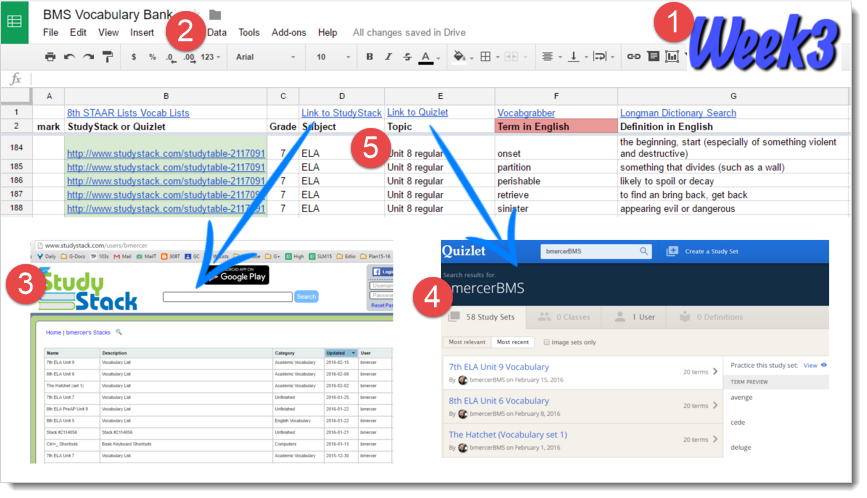Select row header 187

point(16,194)
